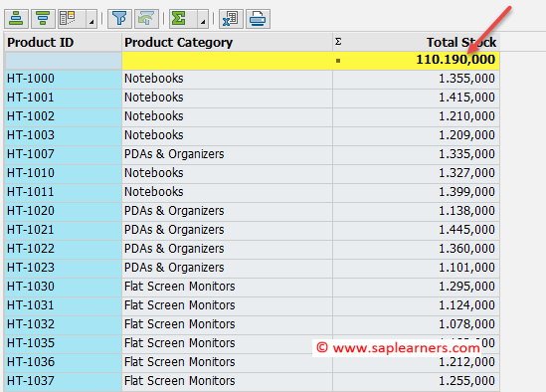The image size is (546, 392).
Task: Select Product ID HT-1022
Action: point(63,249)
